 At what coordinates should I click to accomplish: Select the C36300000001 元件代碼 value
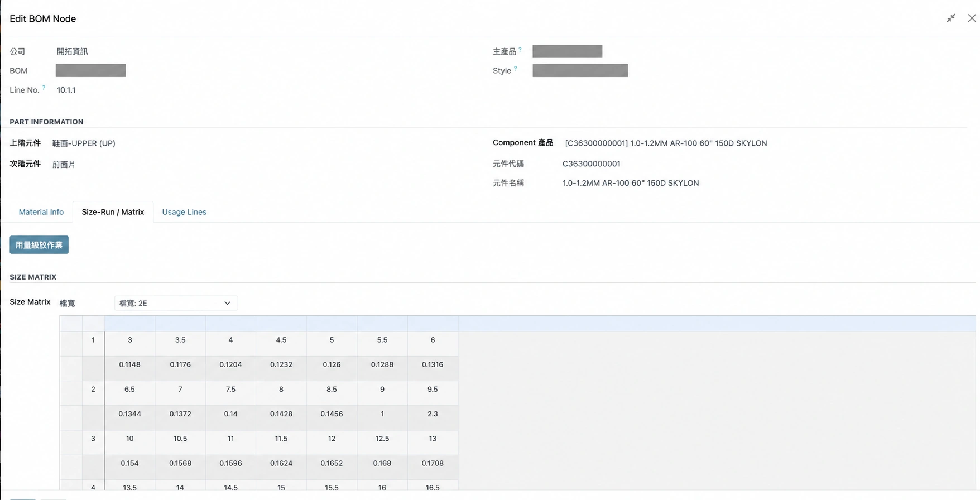591,164
